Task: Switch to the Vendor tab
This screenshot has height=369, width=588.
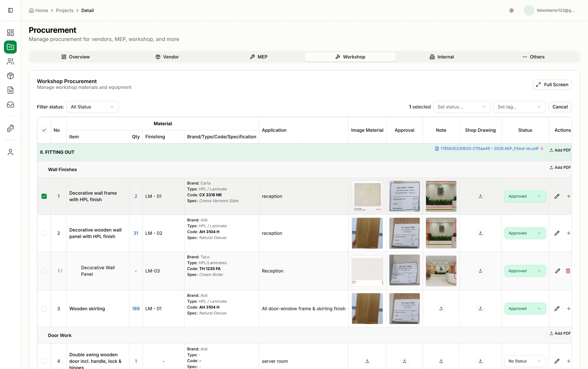Action: (167, 57)
